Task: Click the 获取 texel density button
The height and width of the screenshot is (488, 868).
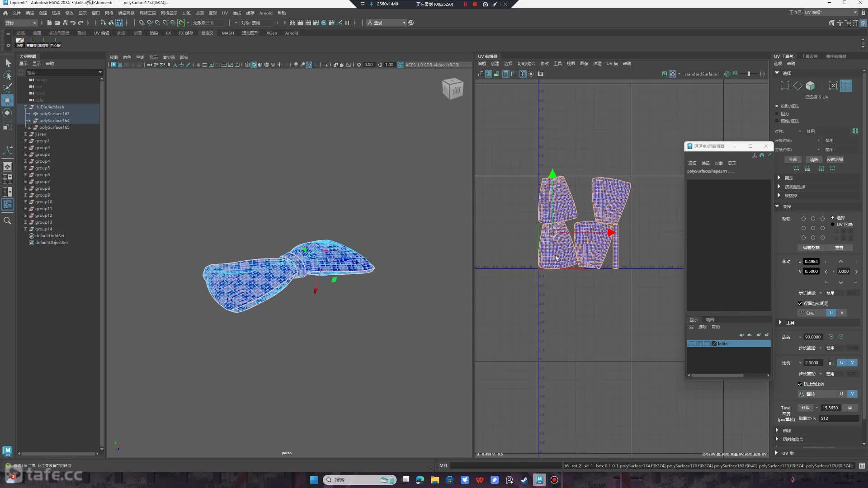Action: click(x=806, y=408)
